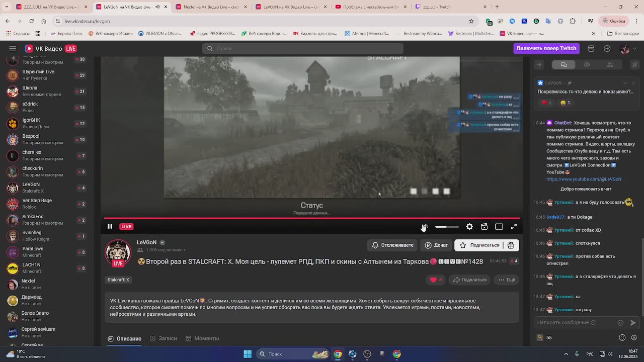Open Ver Step Rage channel in sidebar
Image resolution: width=644 pixels, height=362 pixels.
click(47, 204)
